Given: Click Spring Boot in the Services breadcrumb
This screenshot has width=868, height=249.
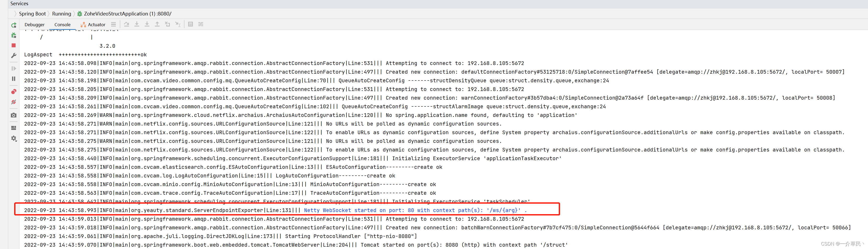Looking at the screenshot, I should [x=32, y=14].
